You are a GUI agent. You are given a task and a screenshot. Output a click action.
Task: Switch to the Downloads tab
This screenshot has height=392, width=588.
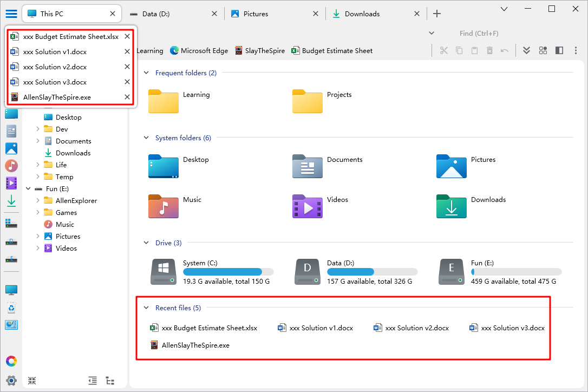362,14
